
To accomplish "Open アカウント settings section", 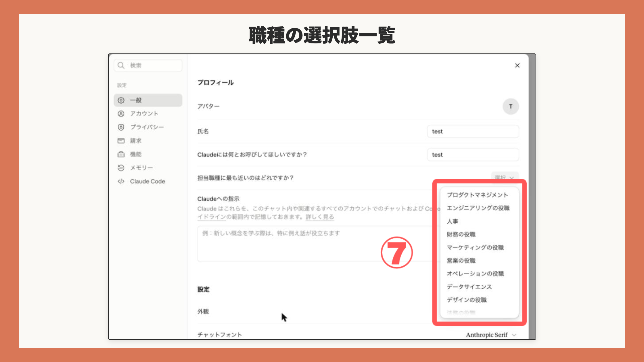I will click(x=148, y=114).
